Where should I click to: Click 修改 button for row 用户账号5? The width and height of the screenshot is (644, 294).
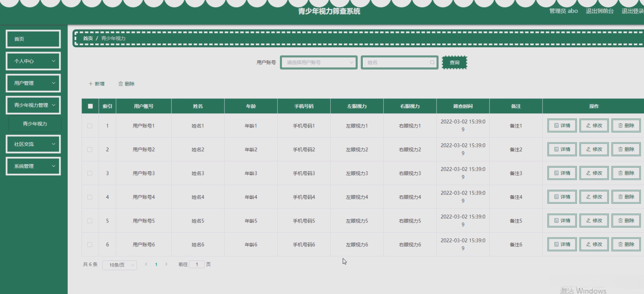click(594, 221)
